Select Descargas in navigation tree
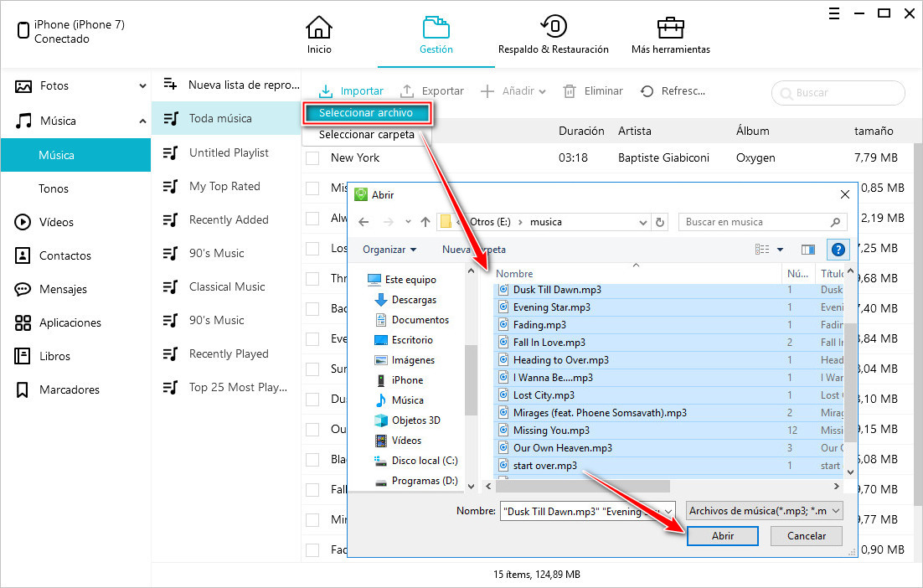 tap(406, 300)
